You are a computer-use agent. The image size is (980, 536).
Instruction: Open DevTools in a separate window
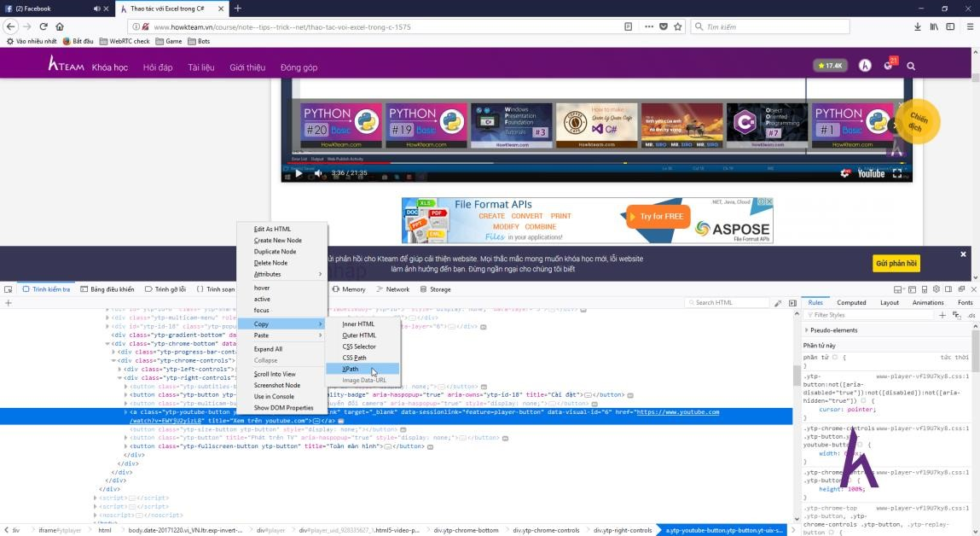[x=961, y=289]
